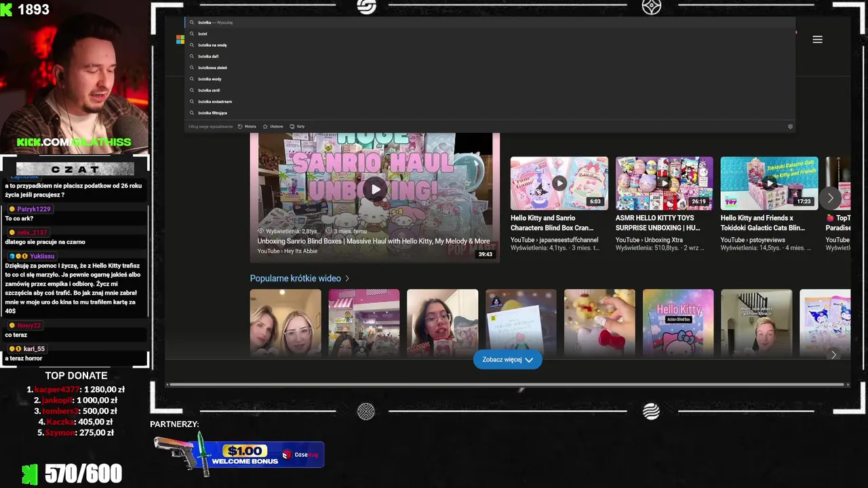Screen dimensions: 868x488
Task: Open the hamburger menu in Bing
Action: pos(817,39)
